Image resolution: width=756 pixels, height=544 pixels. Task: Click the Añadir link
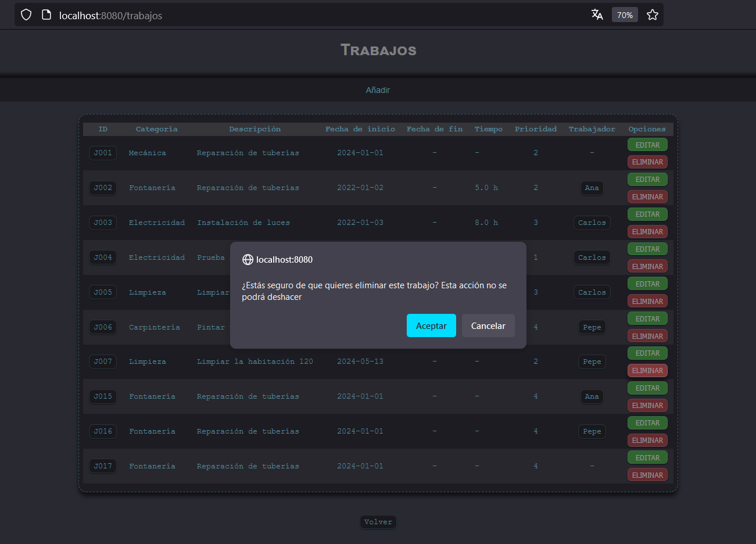[x=378, y=90]
